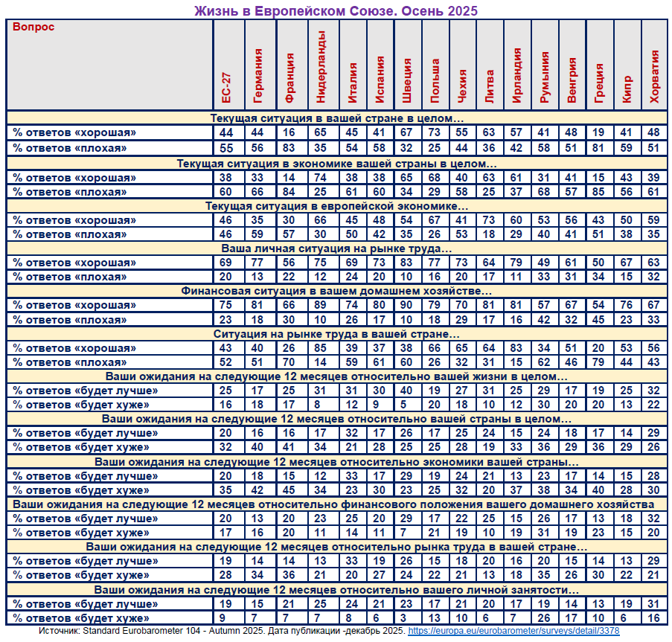Click section header "Ваша личная ситуация на рынке труда"
Image resolution: width=672 pixels, height=642 pixels.
pyautogui.click(x=337, y=248)
